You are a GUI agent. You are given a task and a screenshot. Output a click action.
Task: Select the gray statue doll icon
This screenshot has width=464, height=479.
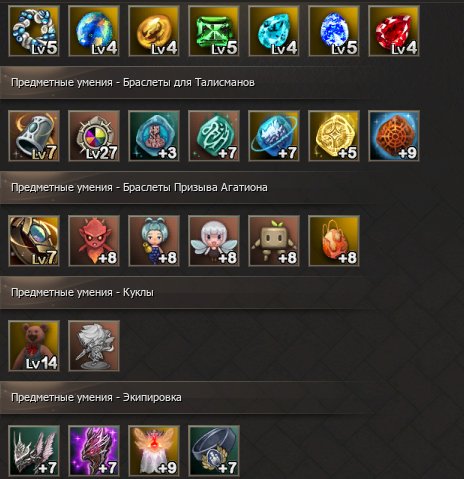click(x=94, y=346)
